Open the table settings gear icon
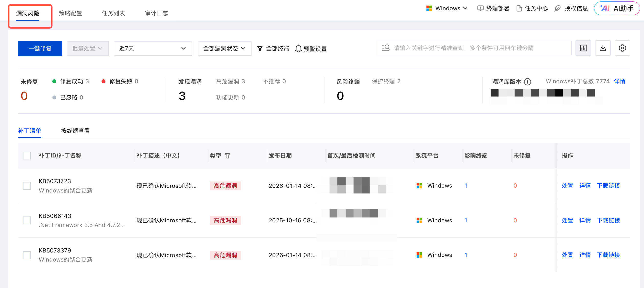The width and height of the screenshot is (644, 288). (622, 48)
